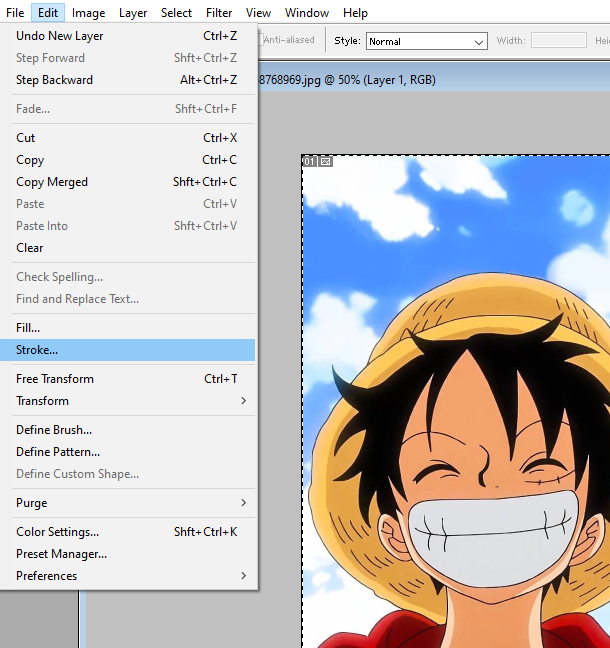The height and width of the screenshot is (648, 610).
Task: Open Preset Manager...
Action: click(x=127, y=554)
